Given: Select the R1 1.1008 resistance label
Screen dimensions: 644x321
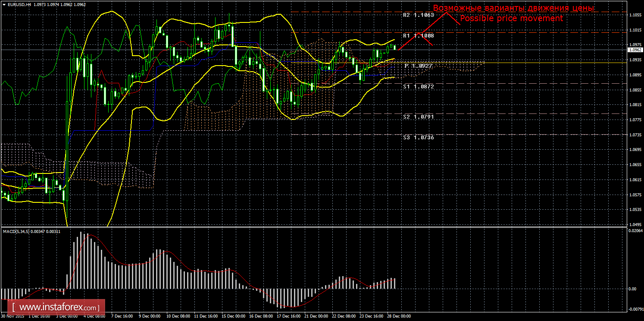Looking at the screenshot, I should (x=418, y=36).
